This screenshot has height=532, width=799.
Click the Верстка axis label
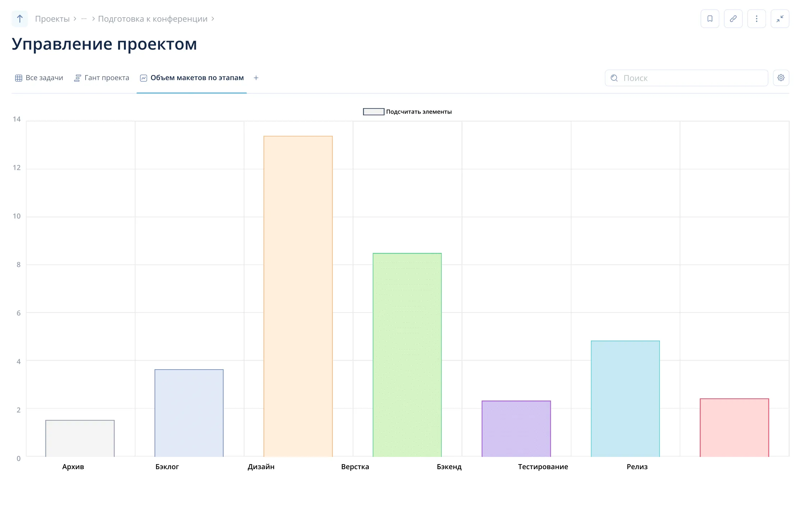355,467
